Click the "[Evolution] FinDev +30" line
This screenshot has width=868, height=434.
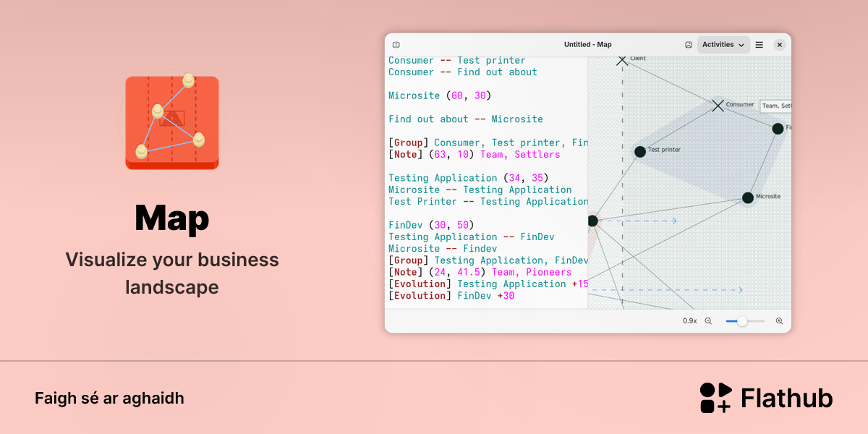click(451, 296)
